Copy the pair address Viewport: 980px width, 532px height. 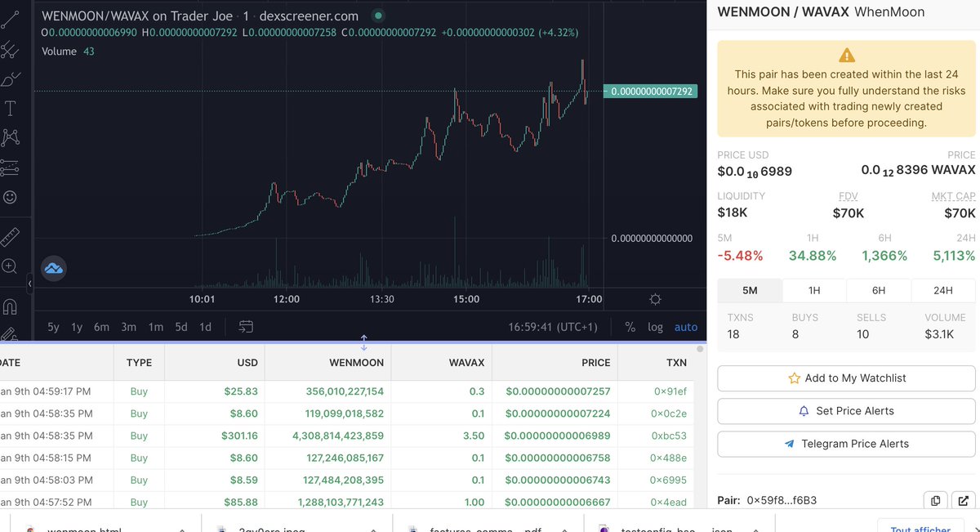pos(935,500)
